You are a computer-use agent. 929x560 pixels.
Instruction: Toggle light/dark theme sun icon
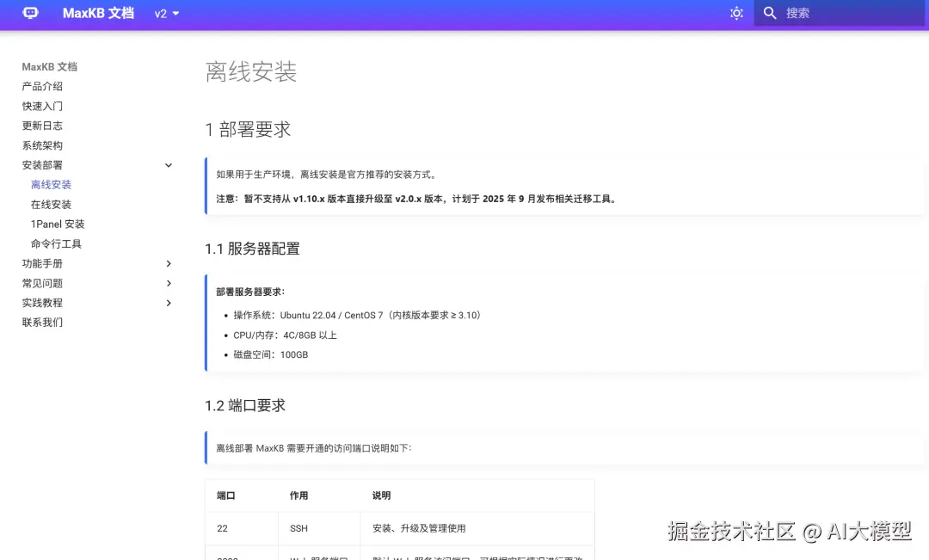736,13
